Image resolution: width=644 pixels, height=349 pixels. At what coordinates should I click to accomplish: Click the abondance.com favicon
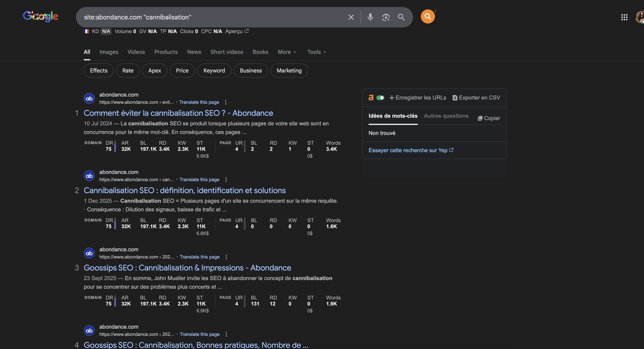pos(89,98)
